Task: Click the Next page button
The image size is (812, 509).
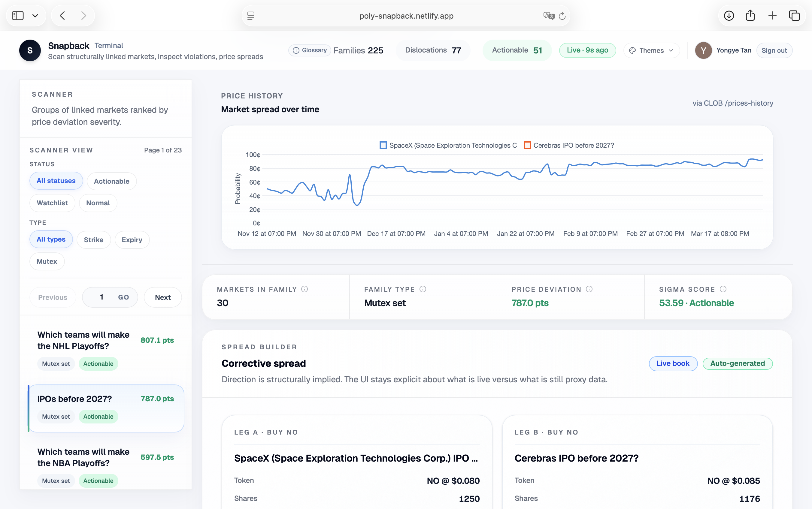Action: coord(163,297)
